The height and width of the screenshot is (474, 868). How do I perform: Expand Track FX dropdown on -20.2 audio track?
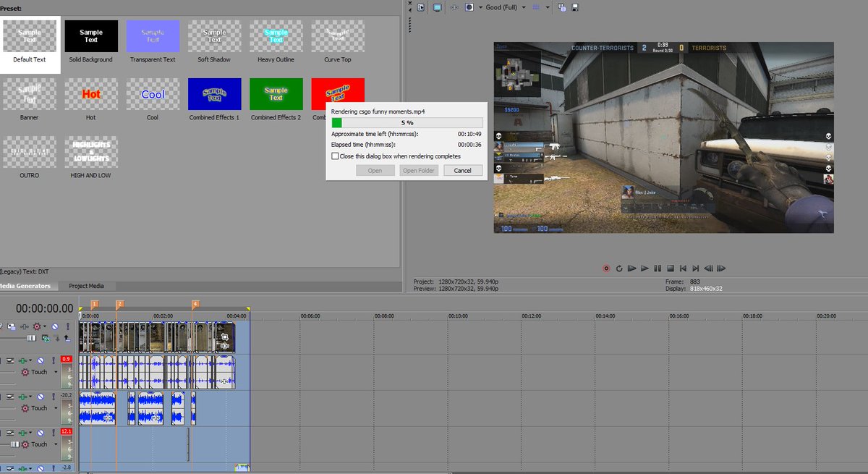tap(30, 397)
